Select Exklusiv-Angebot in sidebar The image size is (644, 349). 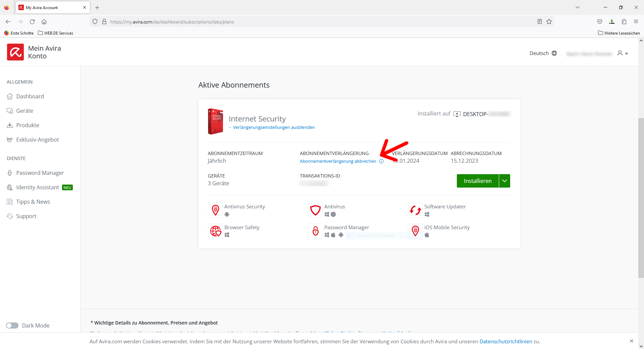(x=33, y=140)
